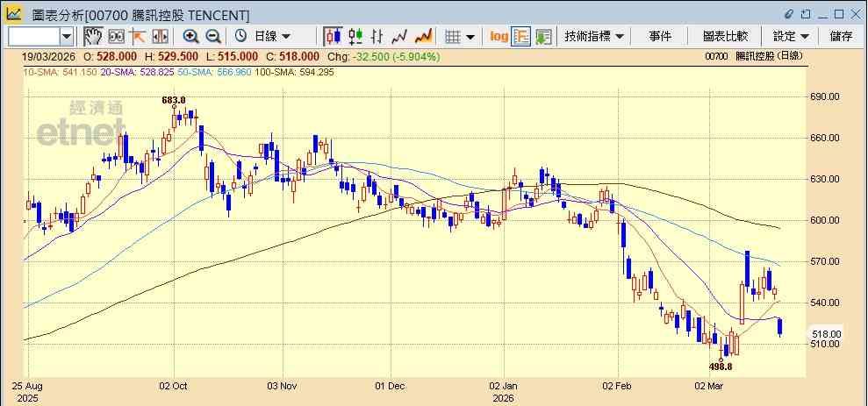Open the 技術指標 dropdown menu
The width and height of the screenshot is (868, 406).
click(x=594, y=37)
